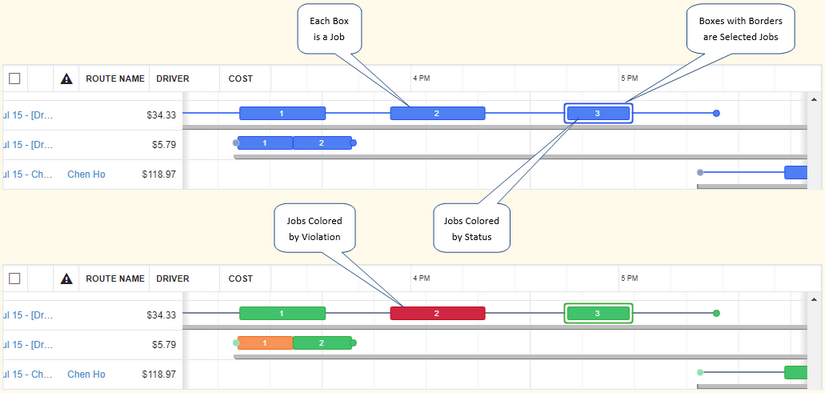This screenshot has width=825, height=393.
Task: Select blue job 2 on the $5.79 route
Action: pyautogui.click(x=322, y=143)
